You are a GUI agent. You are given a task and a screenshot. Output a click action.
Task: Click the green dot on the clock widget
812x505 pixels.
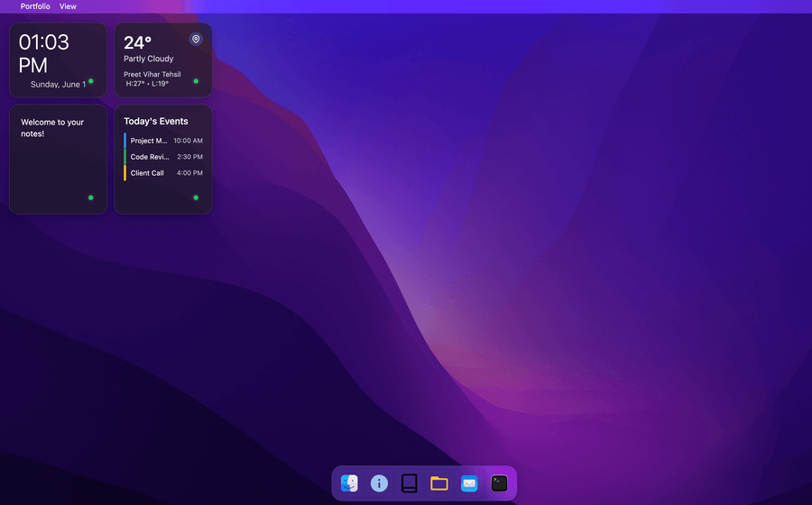click(x=90, y=81)
